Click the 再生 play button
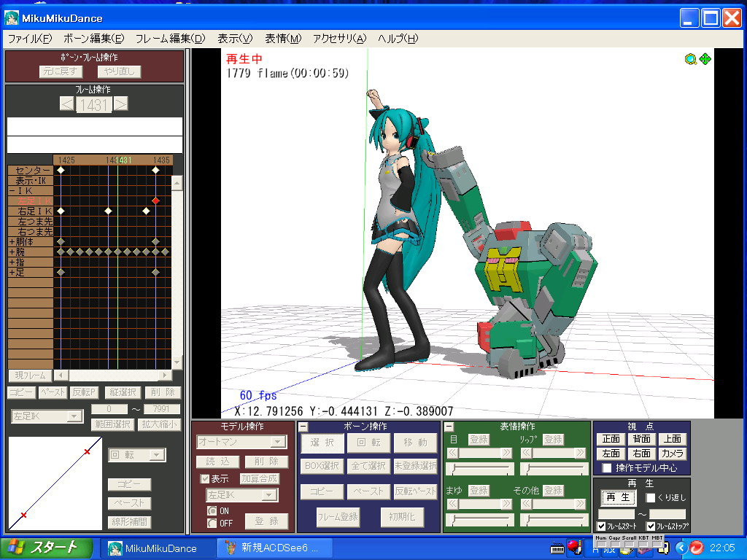The height and width of the screenshot is (560, 747). pos(618,497)
